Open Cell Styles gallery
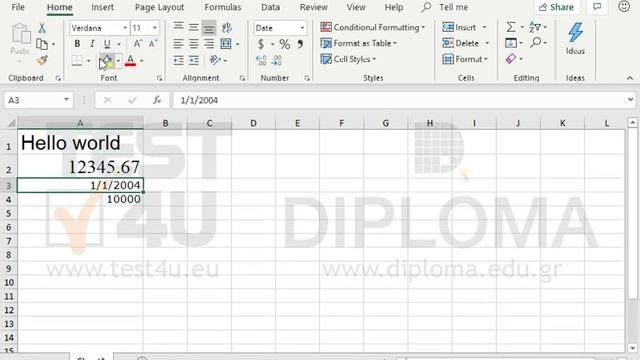 click(348, 59)
